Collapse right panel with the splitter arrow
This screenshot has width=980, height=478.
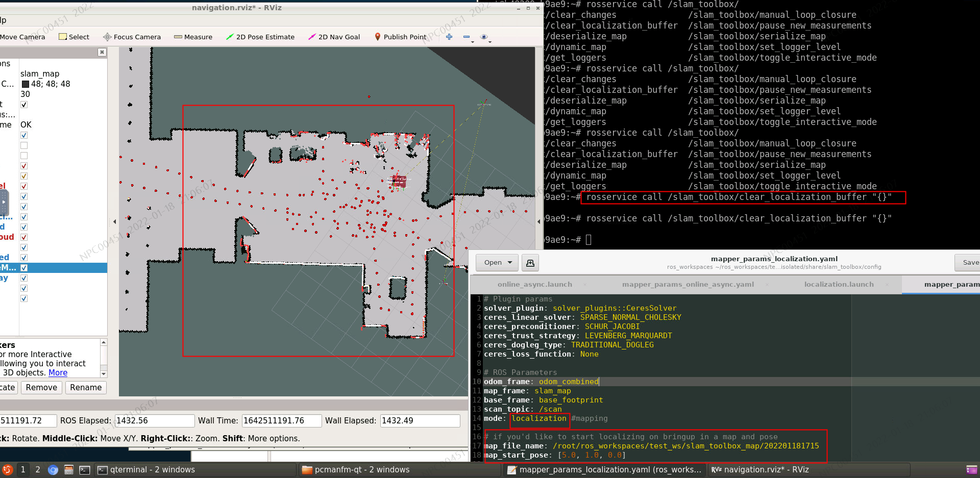point(539,221)
